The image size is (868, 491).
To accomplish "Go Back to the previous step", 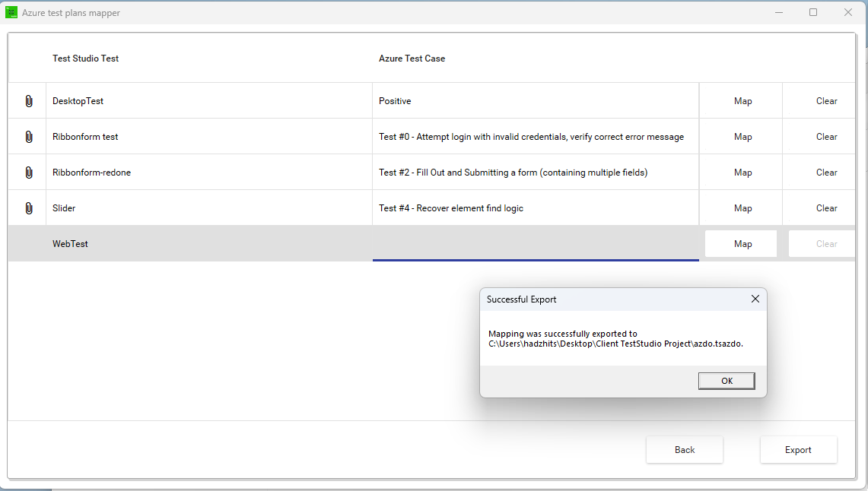I will 684,449.
